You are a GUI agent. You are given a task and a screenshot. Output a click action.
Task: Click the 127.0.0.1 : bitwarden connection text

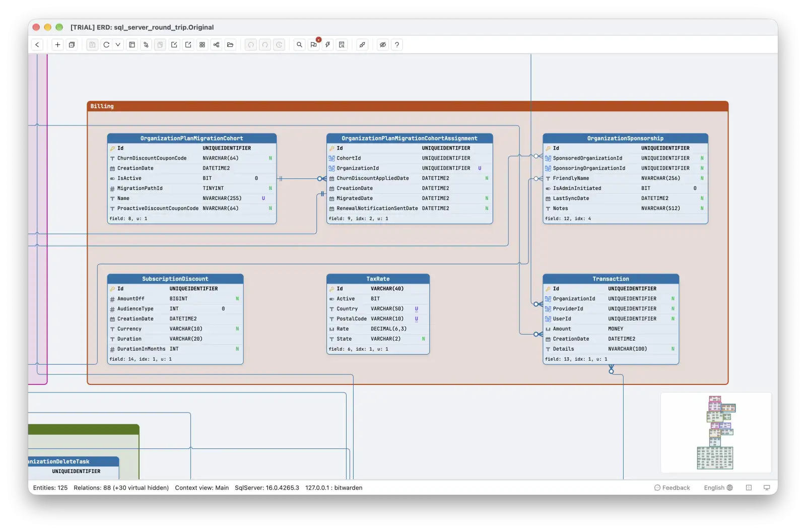[334, 488]
